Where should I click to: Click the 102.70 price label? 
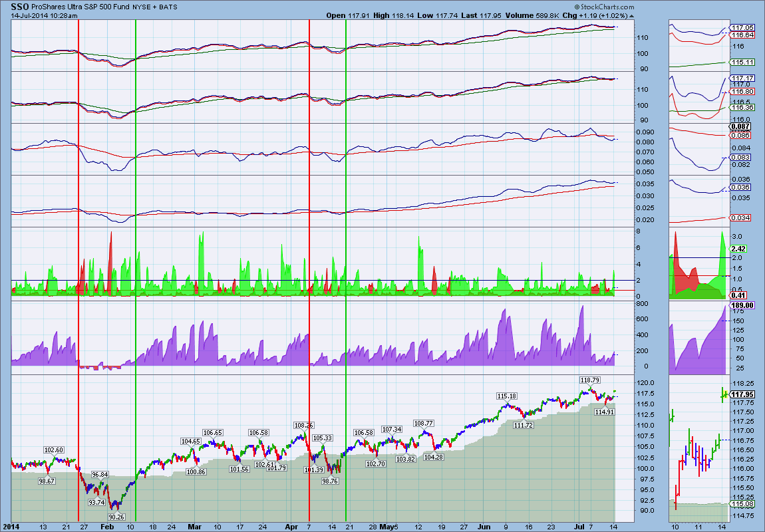[x=376, y=464]
